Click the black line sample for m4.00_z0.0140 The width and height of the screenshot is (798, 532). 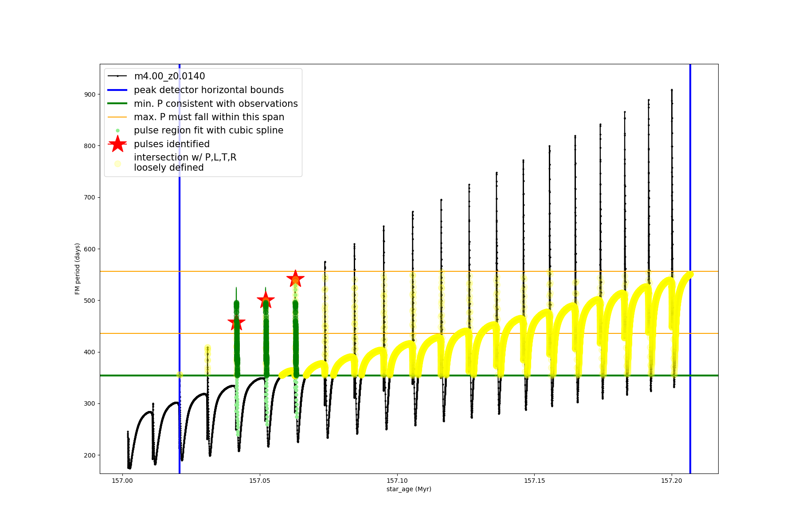[117, 76]
